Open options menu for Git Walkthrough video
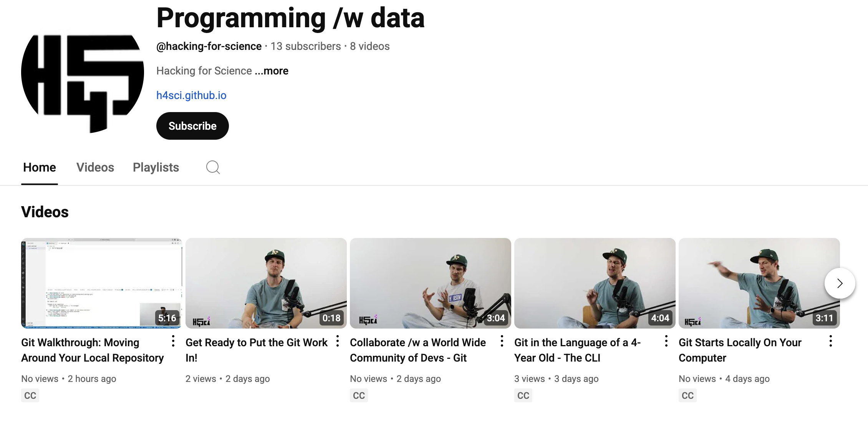Viewport: 868px width, 423px height. click(173, 341)
